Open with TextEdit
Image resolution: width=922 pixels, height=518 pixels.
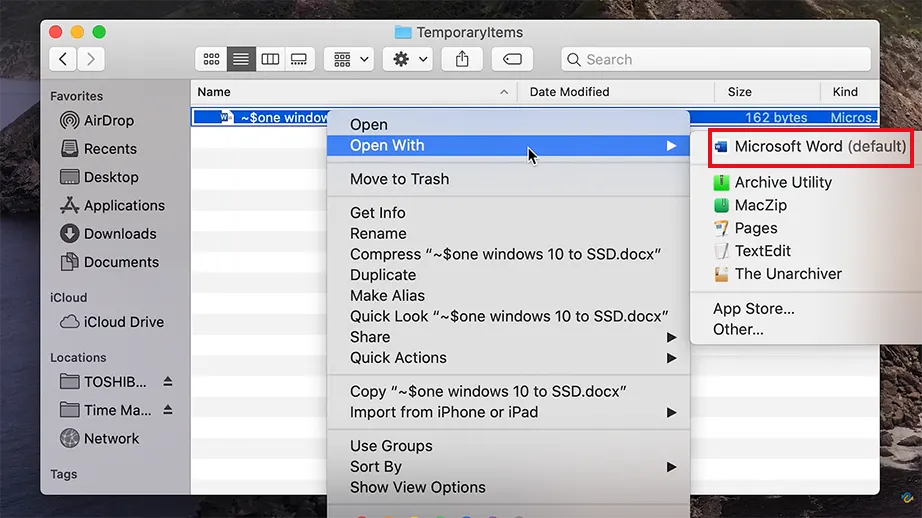point(752,251)
